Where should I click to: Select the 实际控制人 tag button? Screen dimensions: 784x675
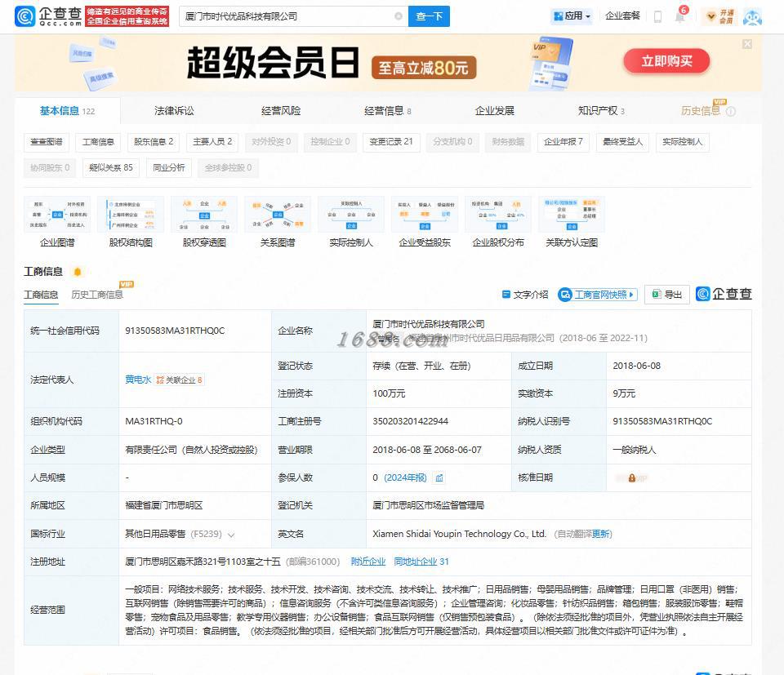[x=682, y=142]
